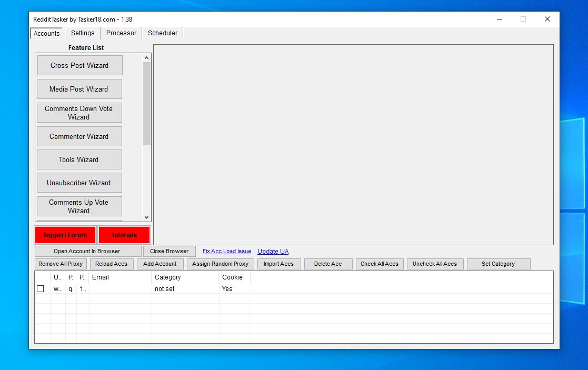Image resolution: width=588 pixels, height=370 pixels.
Task: Click Remove All Proxy
Action: point(61,264)
